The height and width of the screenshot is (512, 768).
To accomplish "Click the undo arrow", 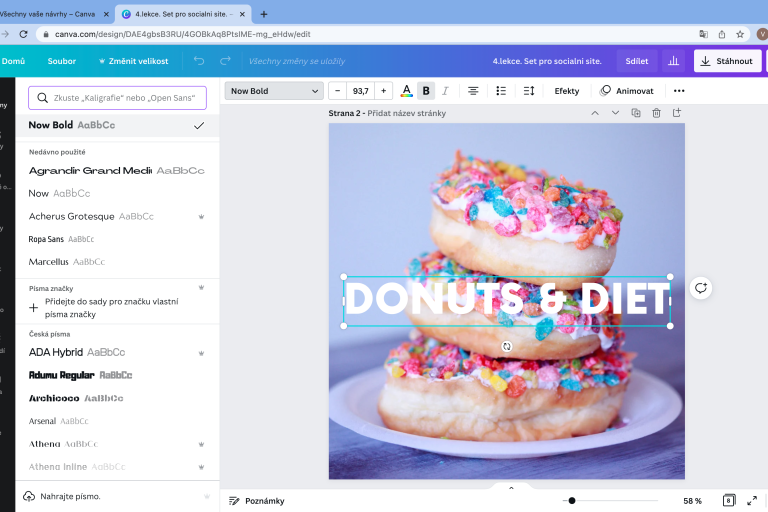I will tap(199, 61).
